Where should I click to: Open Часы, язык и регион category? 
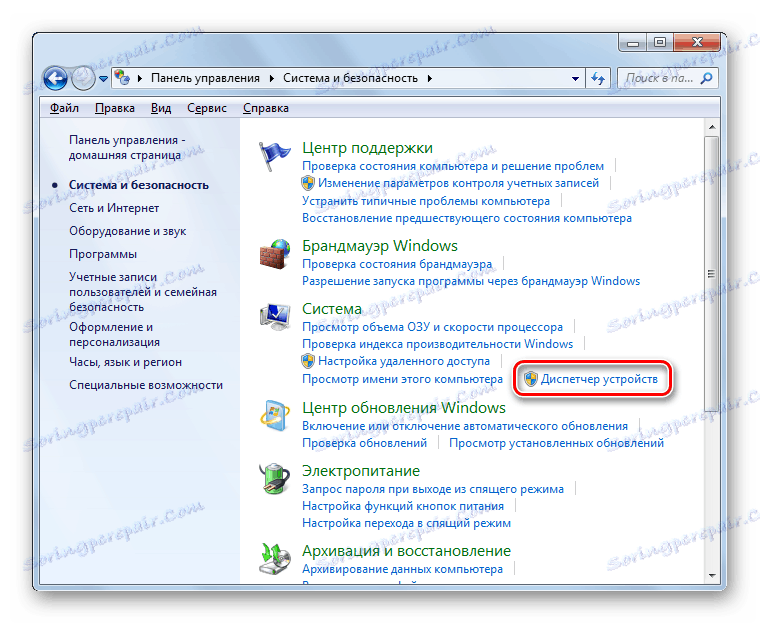click(x=125, y=362)
